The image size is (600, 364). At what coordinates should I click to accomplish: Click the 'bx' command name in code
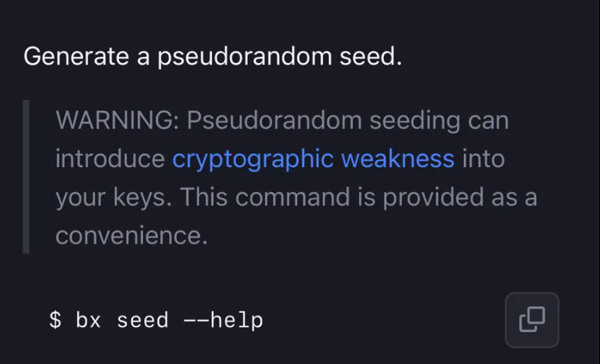pos(89,321)
